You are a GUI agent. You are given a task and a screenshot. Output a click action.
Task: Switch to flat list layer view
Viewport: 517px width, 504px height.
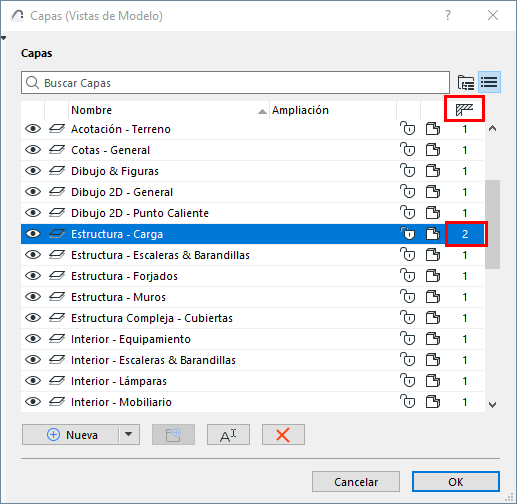point(489,82)
